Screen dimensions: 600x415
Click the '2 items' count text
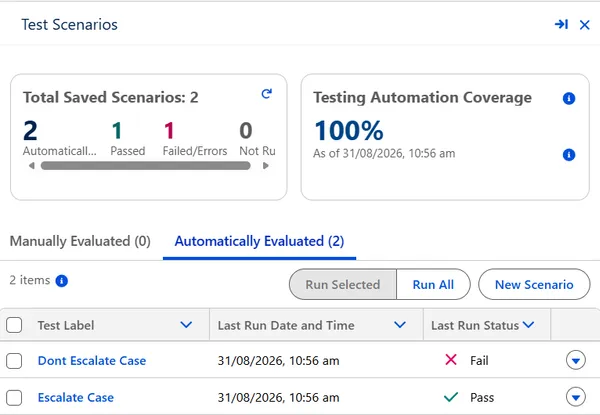pyautogui.click(x=30, y=280)
